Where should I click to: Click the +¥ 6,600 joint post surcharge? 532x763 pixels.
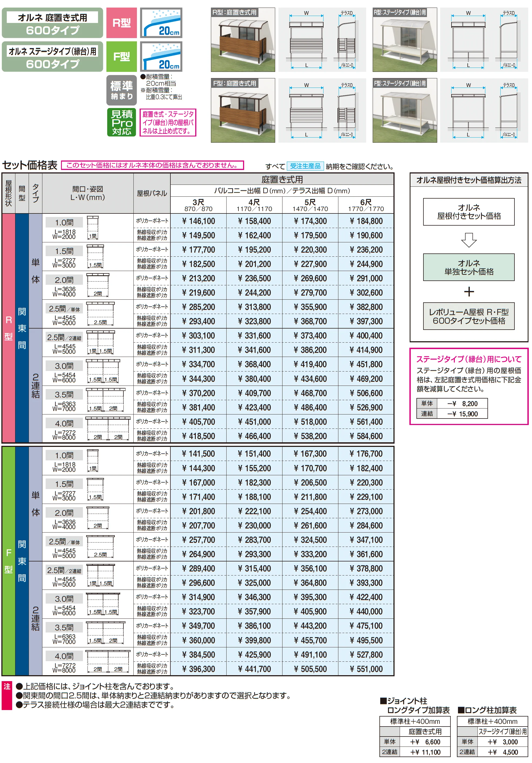coord(425,742)
